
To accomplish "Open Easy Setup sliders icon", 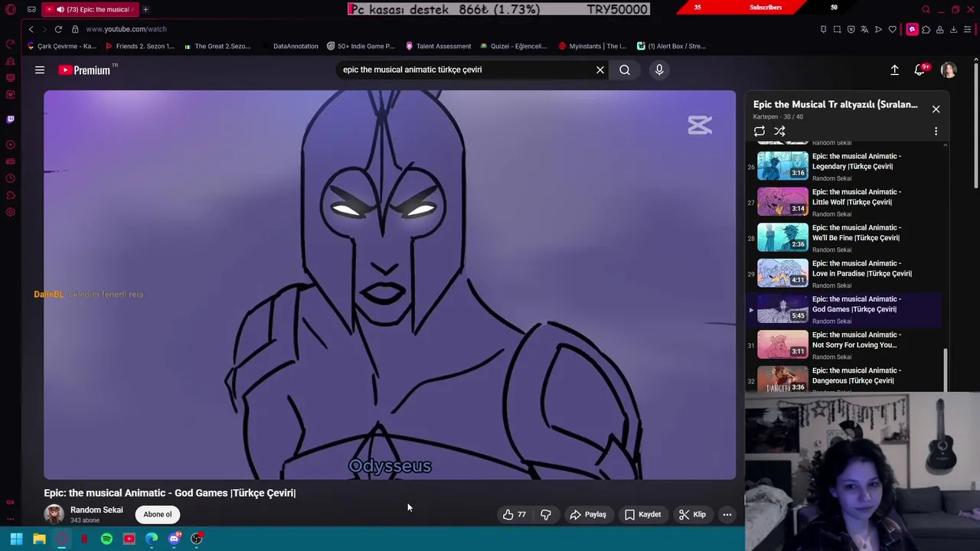I will 968,29.
